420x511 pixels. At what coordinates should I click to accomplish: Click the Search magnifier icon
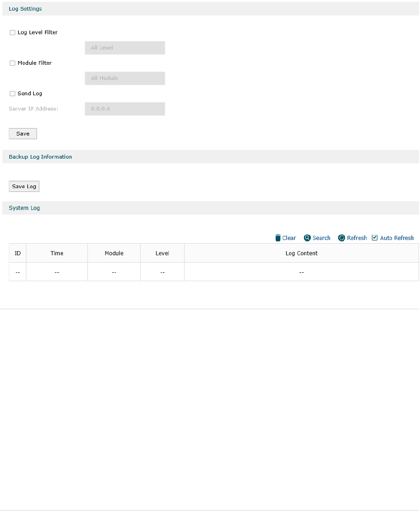307,238
